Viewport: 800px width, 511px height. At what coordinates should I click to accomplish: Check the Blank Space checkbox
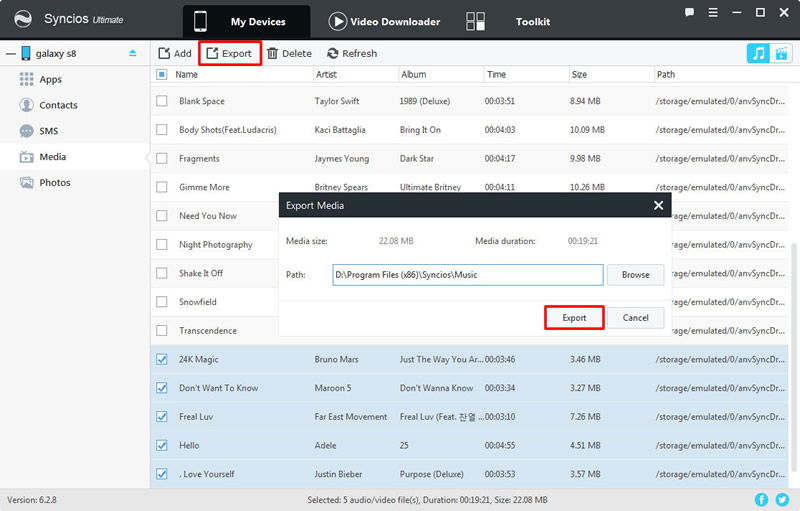(162, 101)
